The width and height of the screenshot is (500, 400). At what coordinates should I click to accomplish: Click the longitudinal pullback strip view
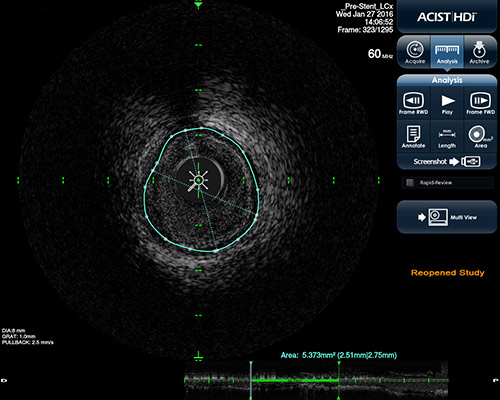click(x=316, y=380)
